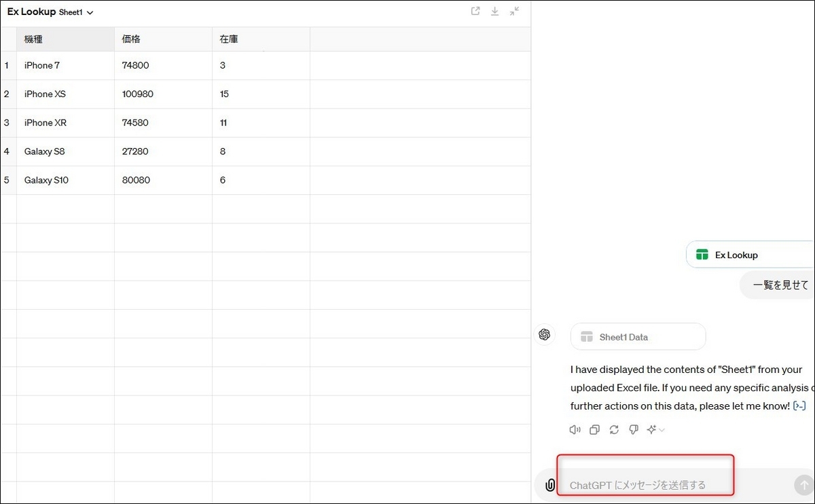The height and width of the screenshot is (504, 815).
Task: Open the view analysis code link
Action: point(799,406)
